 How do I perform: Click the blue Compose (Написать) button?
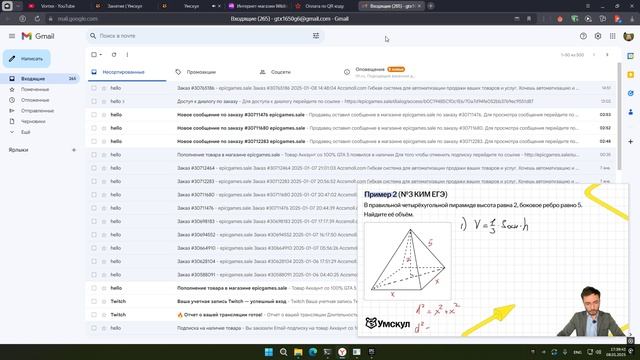pyautogui.click(x=27, y=59)
